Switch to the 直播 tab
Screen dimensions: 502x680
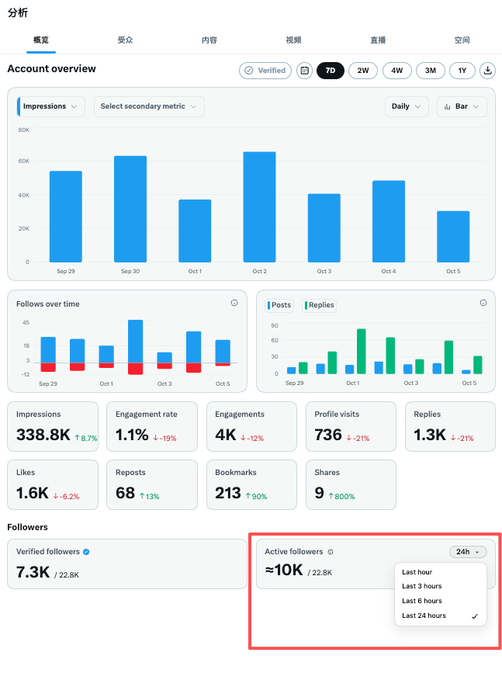(x=378, y=40)
